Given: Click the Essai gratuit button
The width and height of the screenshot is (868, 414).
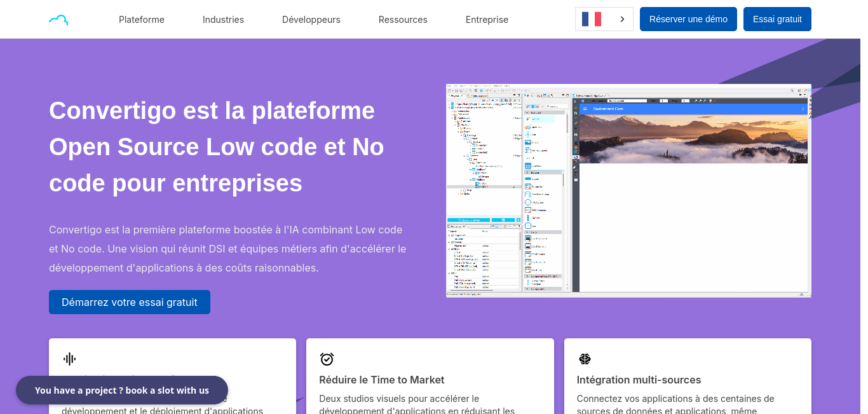Looking at the screenshot, I should coord(777,19).
